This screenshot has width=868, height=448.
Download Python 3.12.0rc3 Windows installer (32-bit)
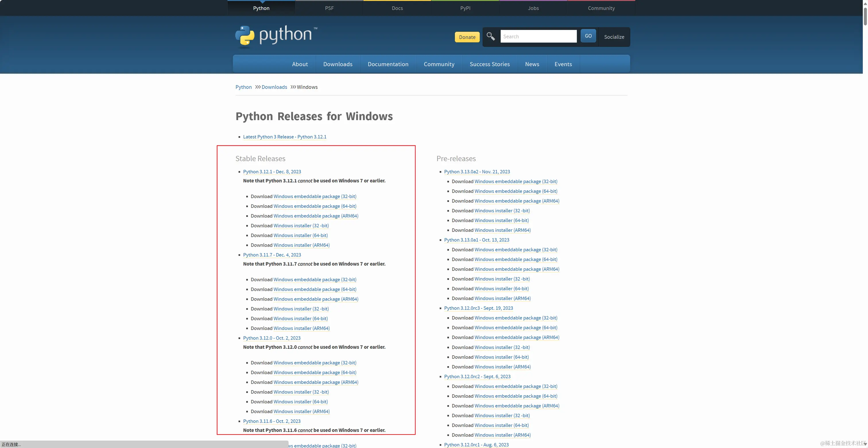click(x=502, y=347)
